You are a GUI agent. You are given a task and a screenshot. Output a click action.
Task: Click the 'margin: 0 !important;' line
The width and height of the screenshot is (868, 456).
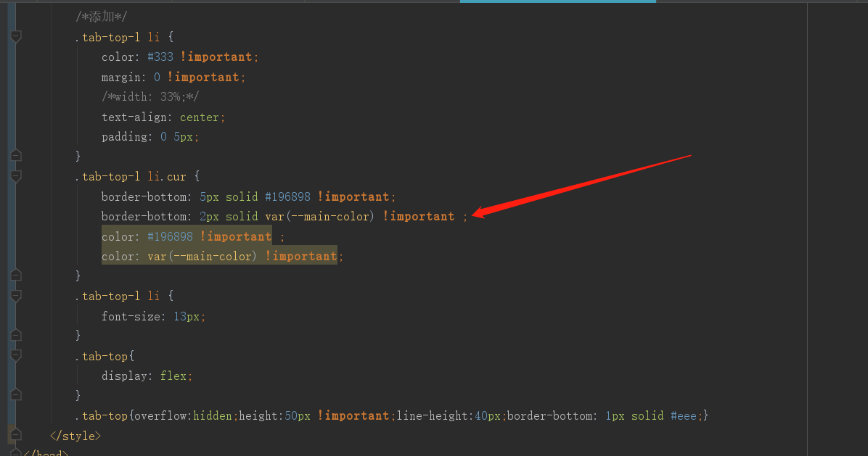pyautogui.click(x=173, y=77)
